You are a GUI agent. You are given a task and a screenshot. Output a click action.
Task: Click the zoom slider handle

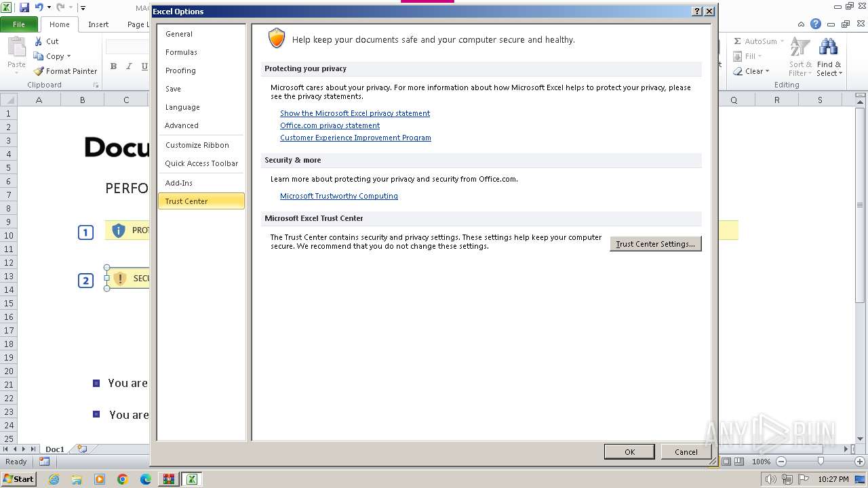click(x=821, y=462)
